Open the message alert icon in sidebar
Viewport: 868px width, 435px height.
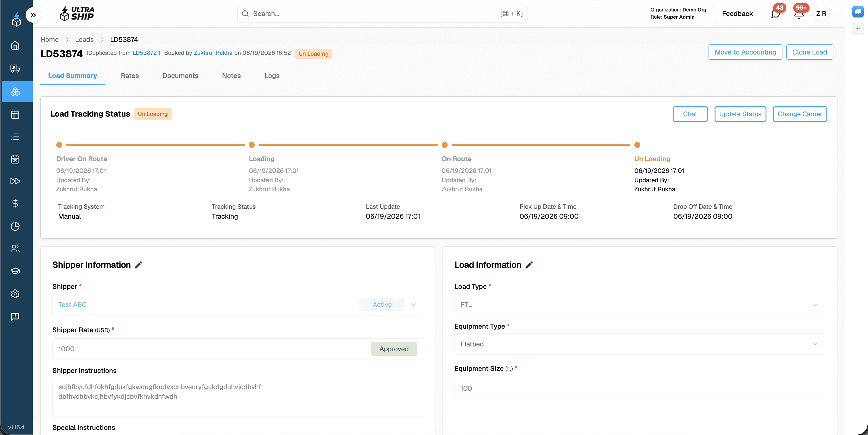[15, 317]
